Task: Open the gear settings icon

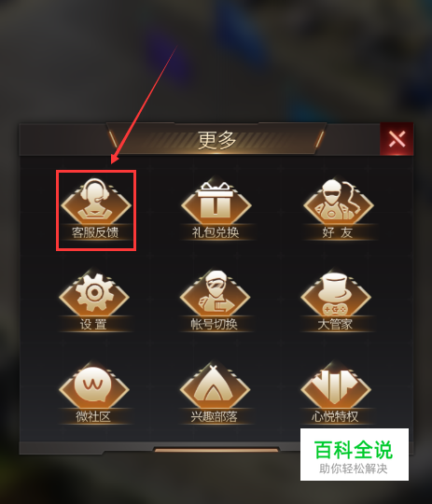Action: point(94,293)
